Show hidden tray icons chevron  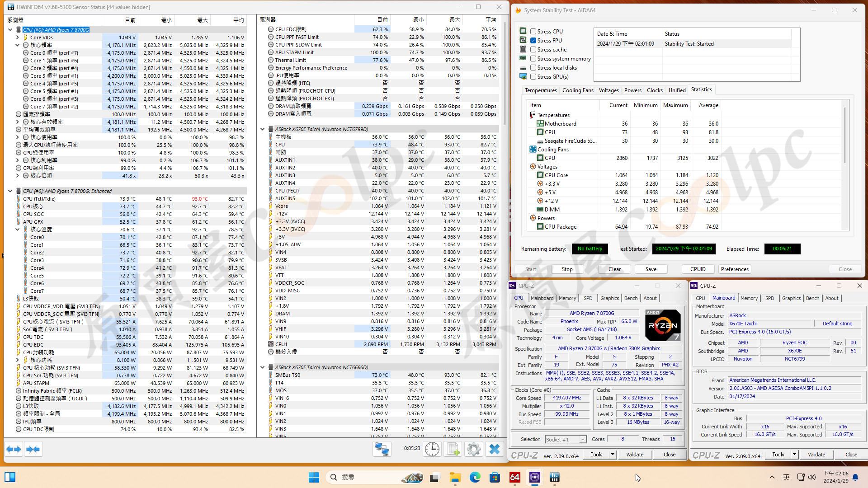point(772,477)
